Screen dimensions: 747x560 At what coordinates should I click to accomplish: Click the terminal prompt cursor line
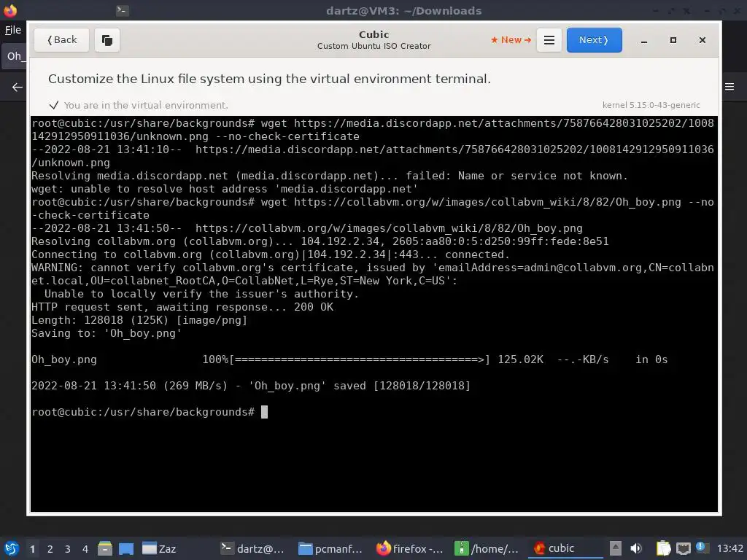click(x=150, y=412)
